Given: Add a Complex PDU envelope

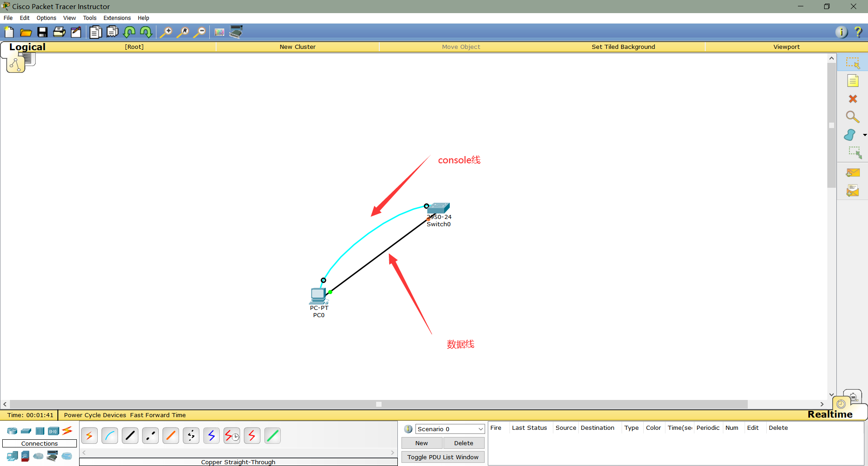Looking at the screenshot, I should [x=853, y=190].
